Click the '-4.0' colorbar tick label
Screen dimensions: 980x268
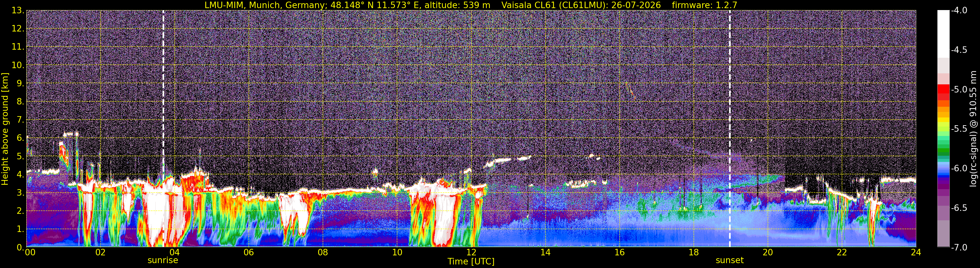pyautogui.click(x=959, y=11)
